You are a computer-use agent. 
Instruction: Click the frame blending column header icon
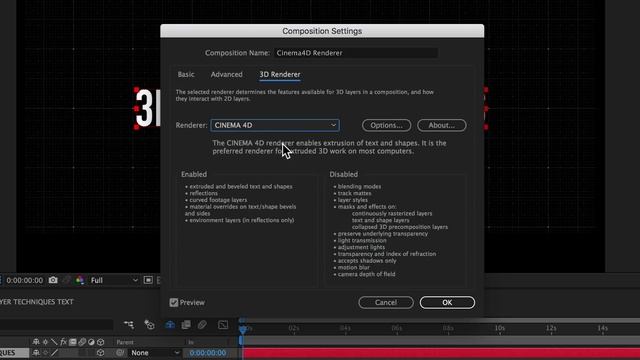tap(73, 342)
